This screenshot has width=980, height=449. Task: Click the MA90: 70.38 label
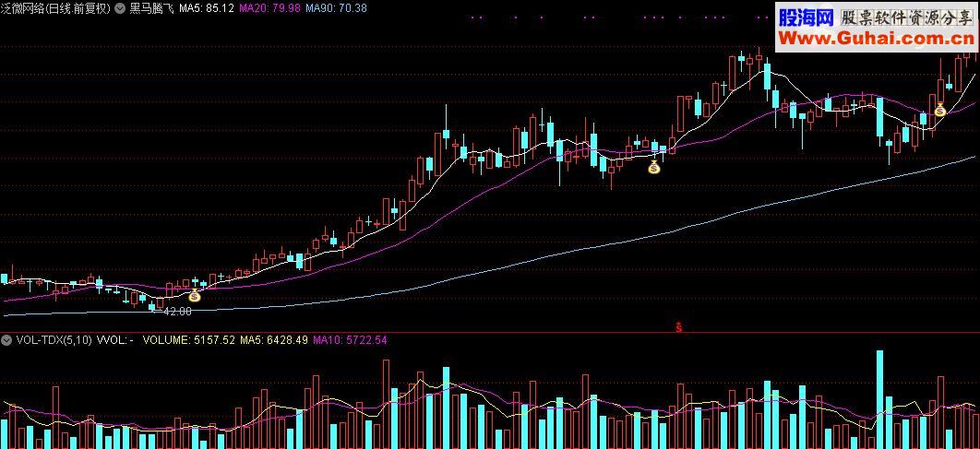click(336, 8)
